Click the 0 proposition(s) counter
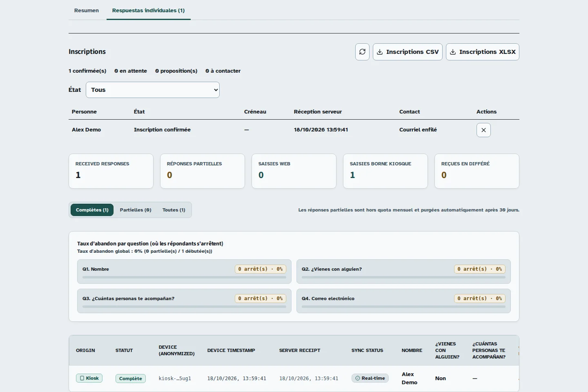The image size is (588, 392). (176, 71)
